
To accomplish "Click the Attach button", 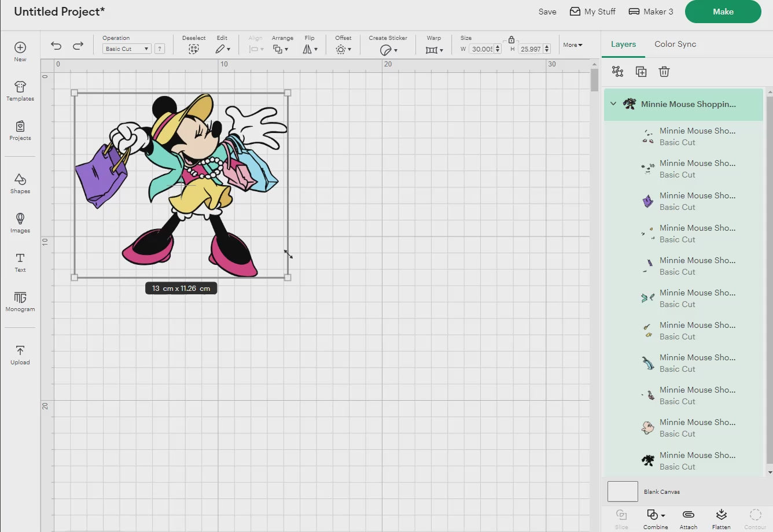I will (x=689, y=519).
